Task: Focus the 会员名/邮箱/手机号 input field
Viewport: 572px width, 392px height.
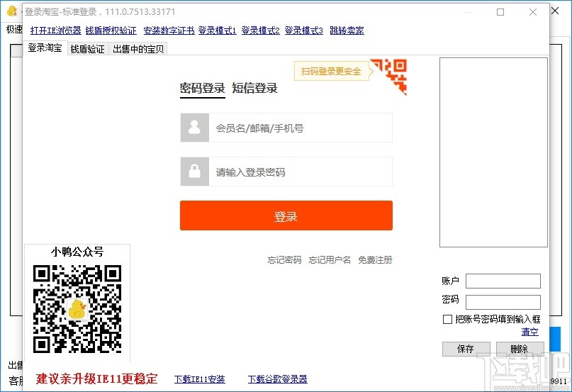Action: (x=301, y=128)
